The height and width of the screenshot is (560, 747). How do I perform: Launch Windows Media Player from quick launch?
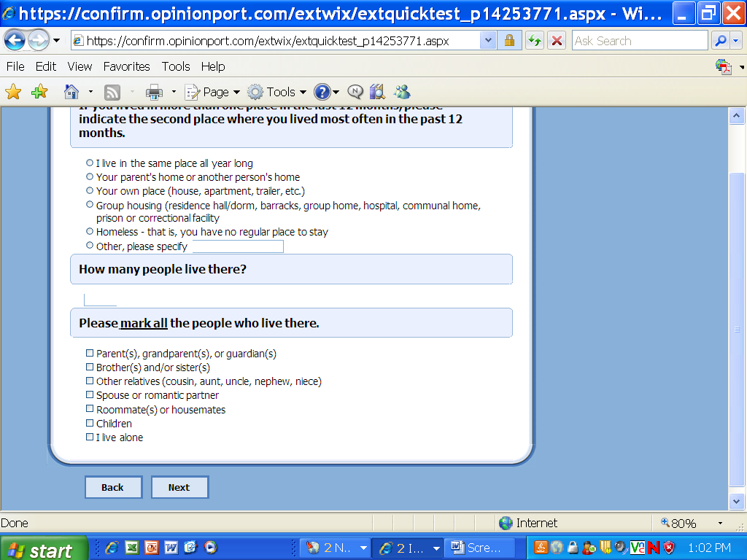211,548
